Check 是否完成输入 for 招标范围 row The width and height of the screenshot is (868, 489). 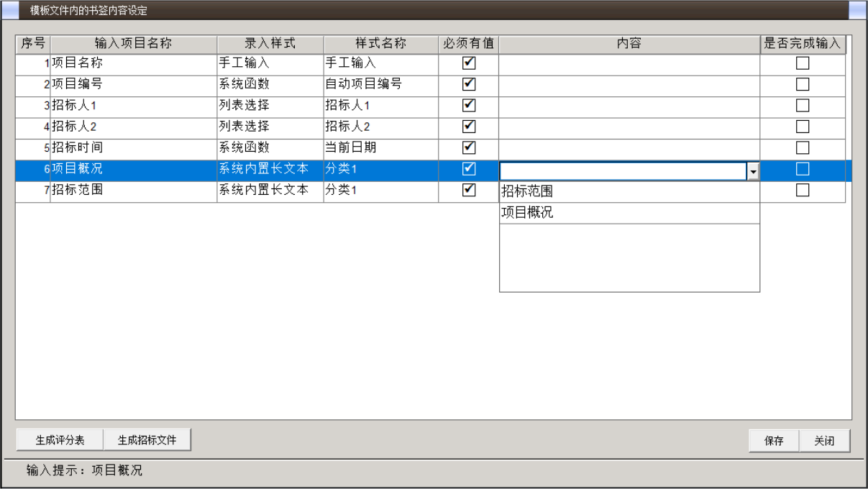tap(802, 190)
